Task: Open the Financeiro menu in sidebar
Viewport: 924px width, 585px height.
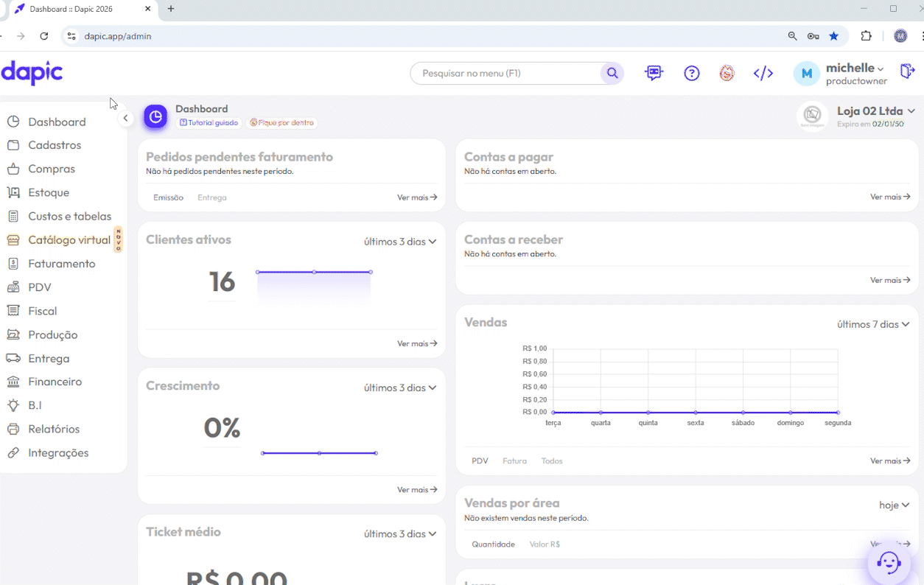Action: (x=55, y=382)
